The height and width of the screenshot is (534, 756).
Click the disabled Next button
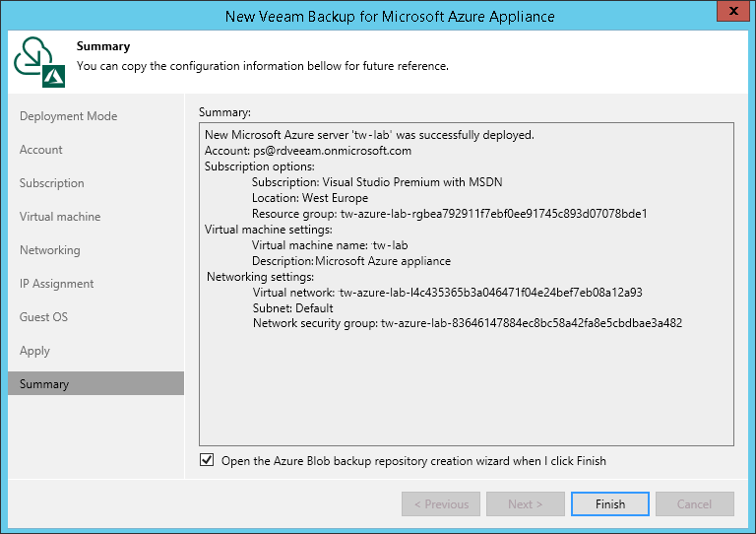[525, 504]
